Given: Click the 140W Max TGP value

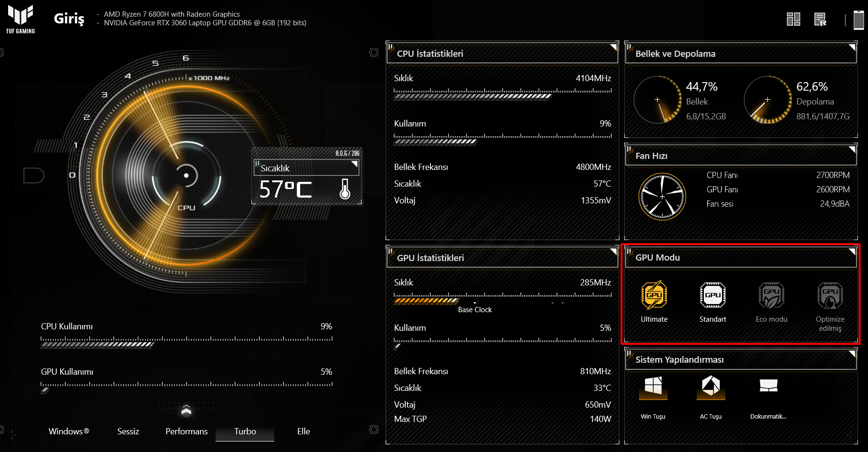Looking at the screenshot, I should [601, 419].
